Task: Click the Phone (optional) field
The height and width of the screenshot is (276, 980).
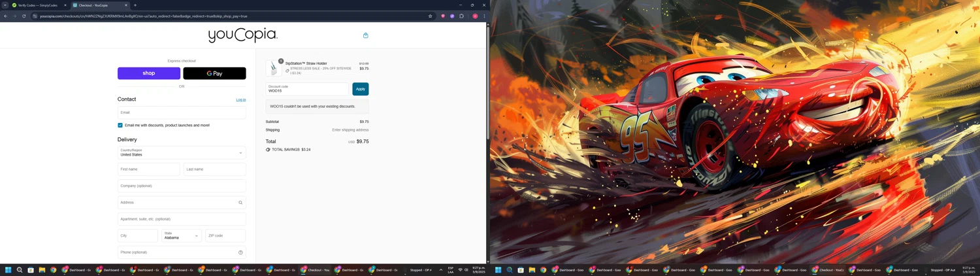Action: pos(182,252)
